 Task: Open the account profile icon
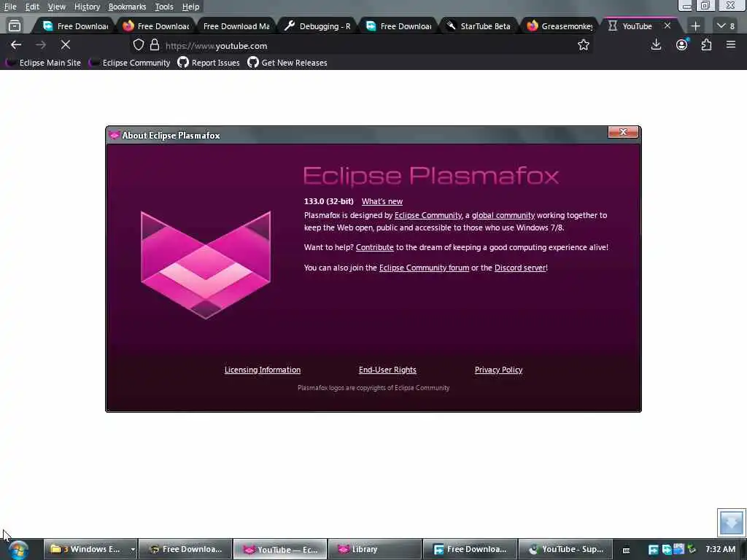click(682, 44)
